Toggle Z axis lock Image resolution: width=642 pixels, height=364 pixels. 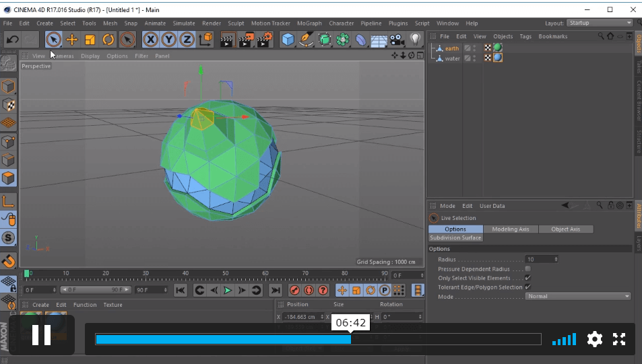click(x=187, y=40)
